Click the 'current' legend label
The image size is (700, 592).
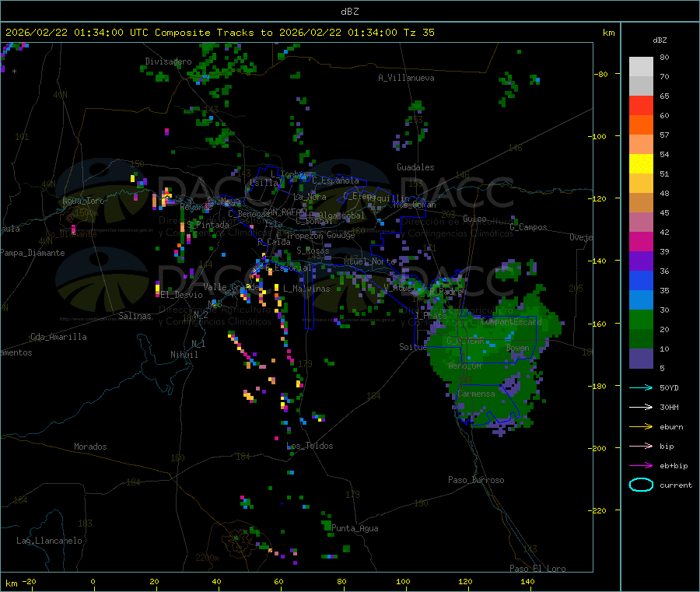pos(676,485)
